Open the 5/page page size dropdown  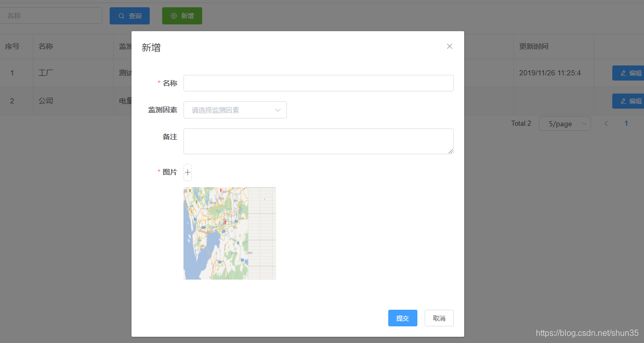click(x=564, y=124)
